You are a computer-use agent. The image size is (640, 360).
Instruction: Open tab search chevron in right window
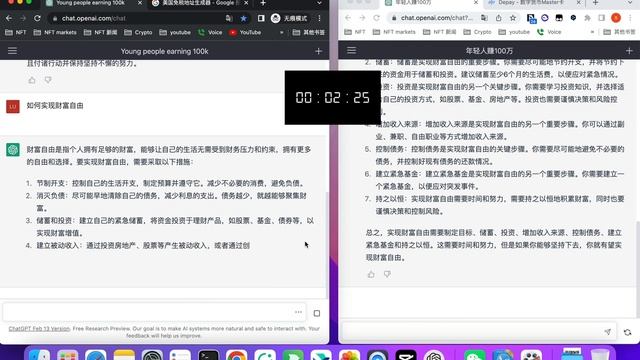tap(630, 3)
